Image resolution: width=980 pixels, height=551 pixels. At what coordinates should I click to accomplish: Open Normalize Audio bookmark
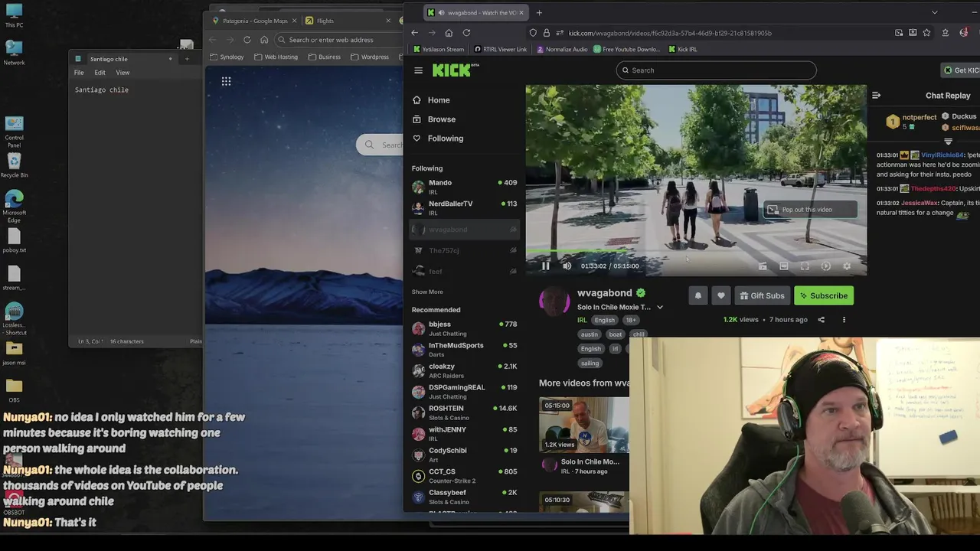(562, 49)
